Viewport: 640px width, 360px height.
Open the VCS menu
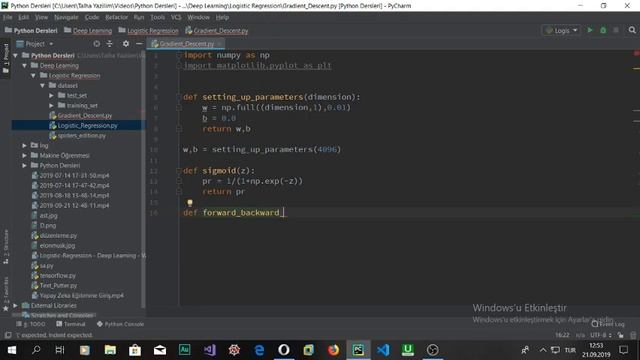click(x=176, y=17)
